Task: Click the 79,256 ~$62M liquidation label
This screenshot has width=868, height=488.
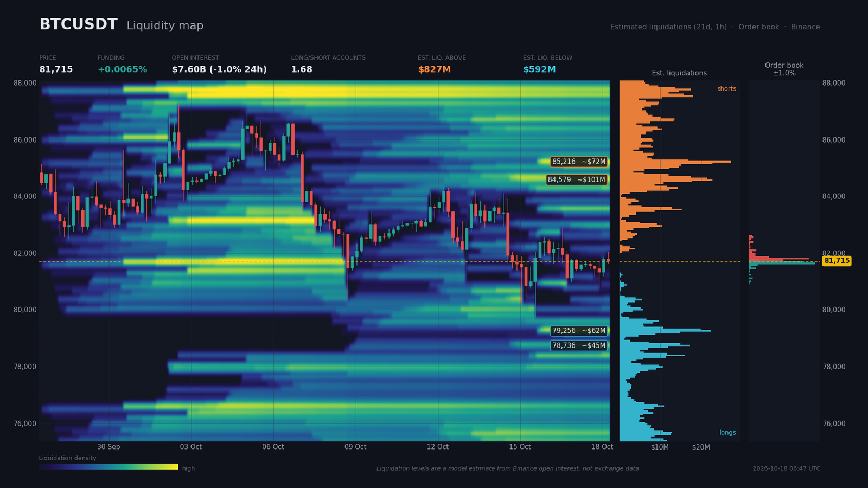Action: coord(579,331)
